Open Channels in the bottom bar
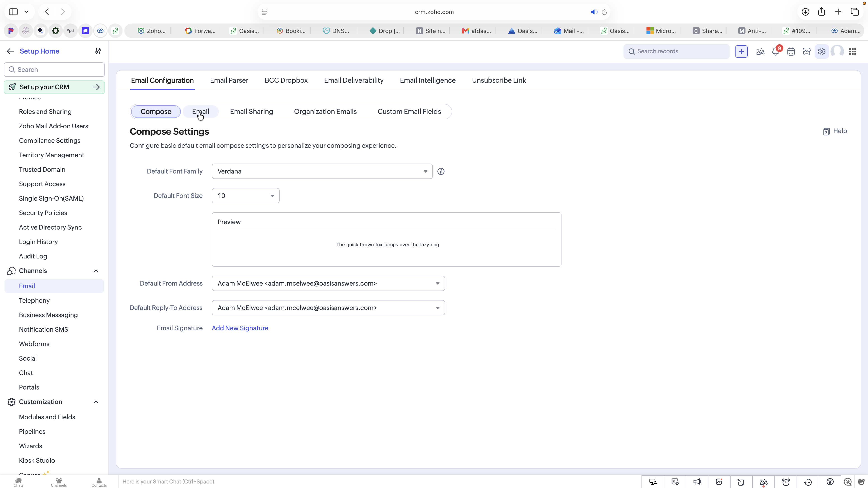 pyautogui.click(x=59, y=482)
